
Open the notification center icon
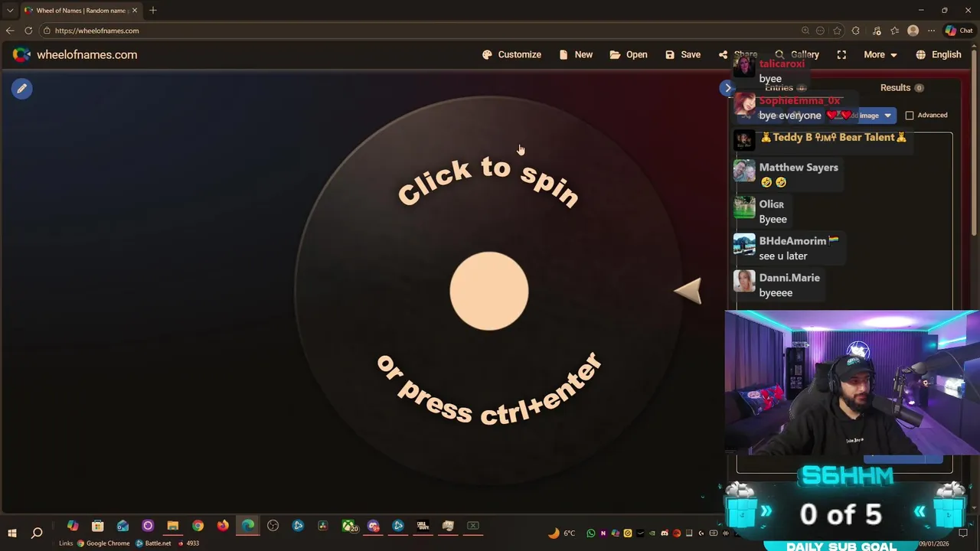click(x=964, y=533)
